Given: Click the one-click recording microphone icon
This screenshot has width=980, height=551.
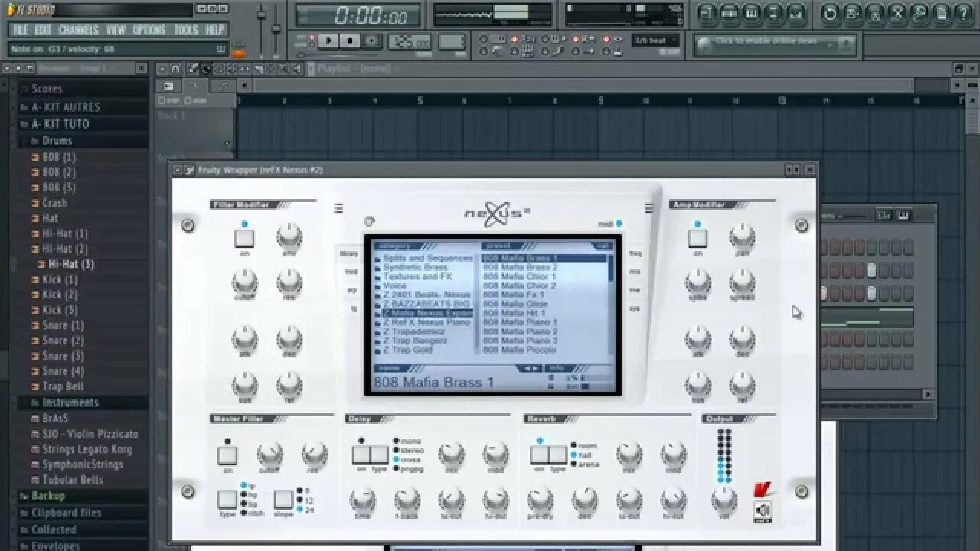Looking at the screenshot, I should [920, 12].
